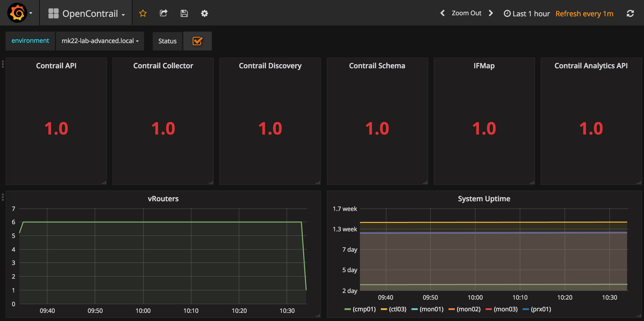Click the vRouters panel resize handle
Screen dimensions: 644x321
point(318,316)
